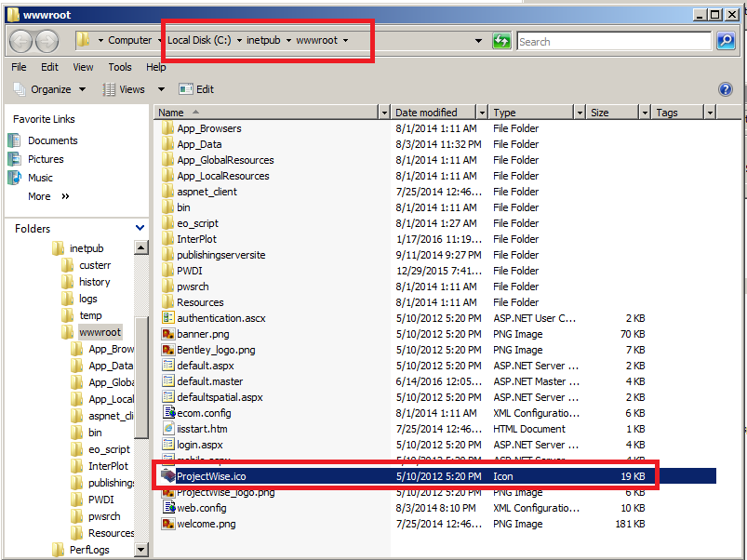The image size is (747, 560).
Task: Click the Computer breadcrumb in address bar
Action: coord(129,41)
